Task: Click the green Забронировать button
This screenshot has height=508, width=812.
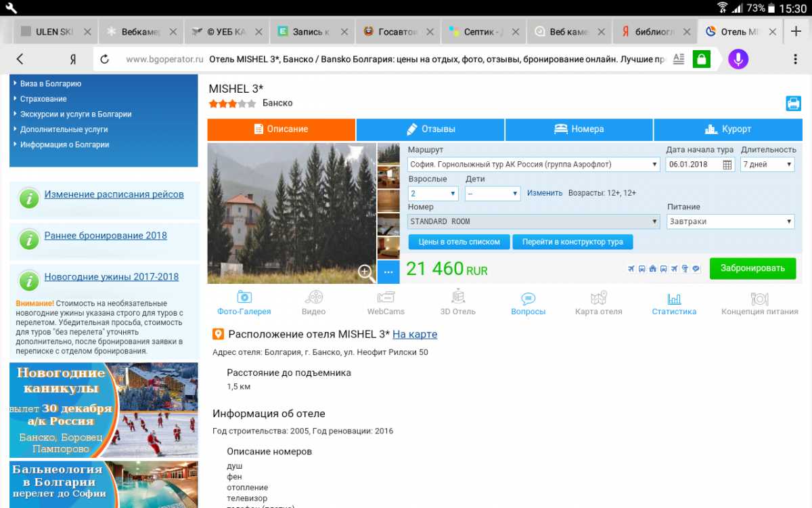Action: (x=752, y=268)
